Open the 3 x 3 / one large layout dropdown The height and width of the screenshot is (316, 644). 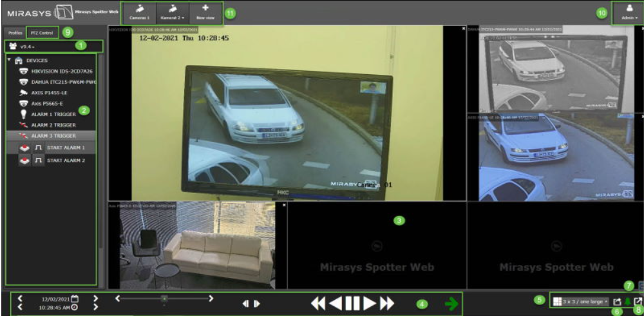click(581, 301)
